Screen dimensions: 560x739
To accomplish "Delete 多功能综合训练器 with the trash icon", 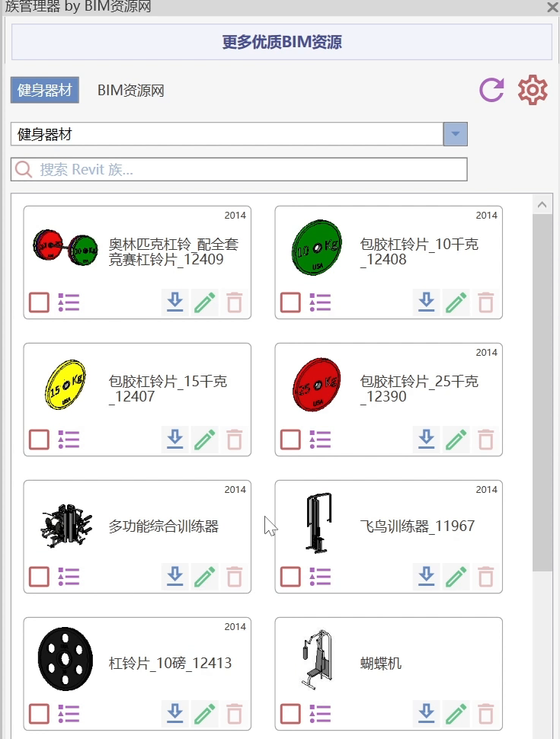I will [234, 577].
